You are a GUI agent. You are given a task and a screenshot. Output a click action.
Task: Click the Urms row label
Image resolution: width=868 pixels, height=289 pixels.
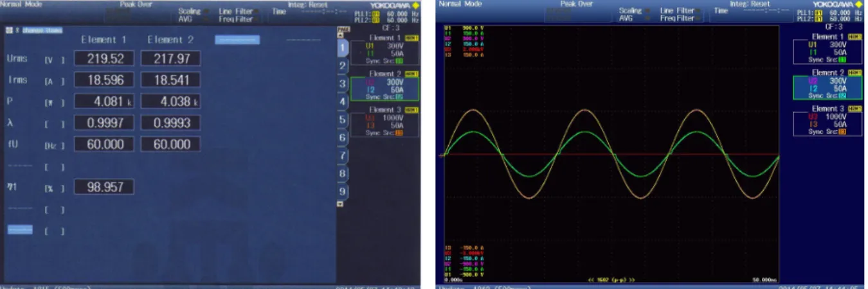(x=17, y=58)
